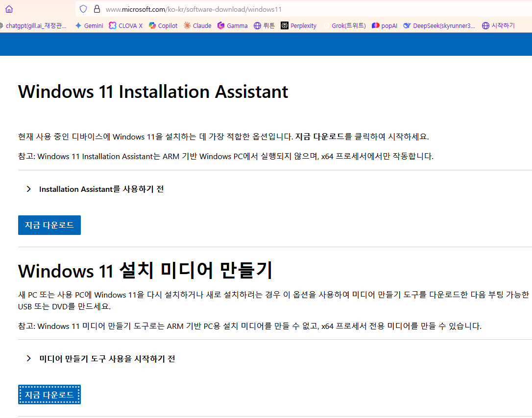
Task: Open the Perplexity bookmark
Action: click(x=298, y=26)
